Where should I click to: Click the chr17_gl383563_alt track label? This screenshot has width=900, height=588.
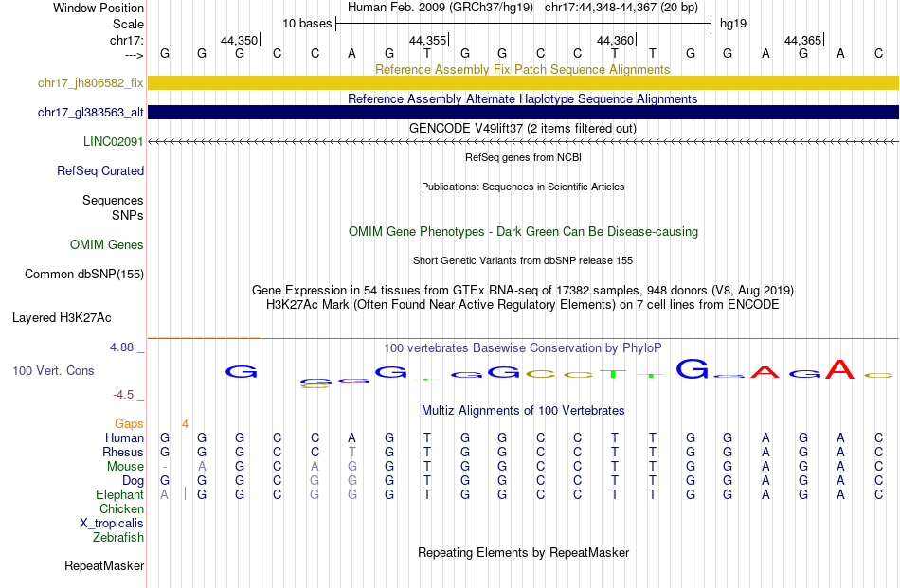91,112
